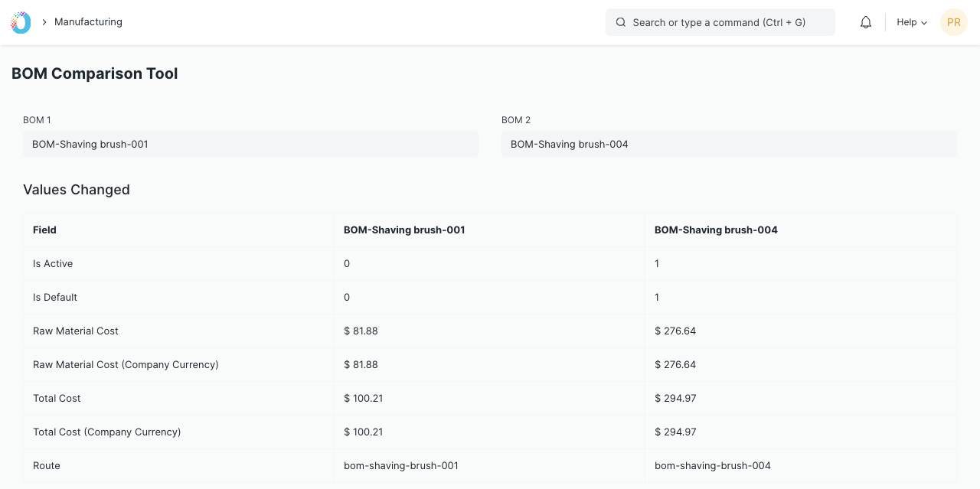The image size is (980, 489).
Task: Click the Raw Material Cost value $ 81.88
Action: pos(361,331)
